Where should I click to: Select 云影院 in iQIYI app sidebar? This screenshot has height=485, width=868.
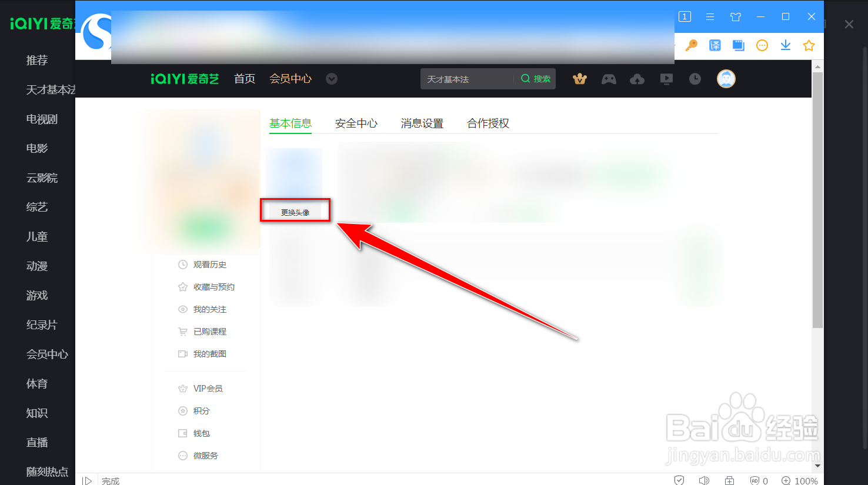click(42, 178)
